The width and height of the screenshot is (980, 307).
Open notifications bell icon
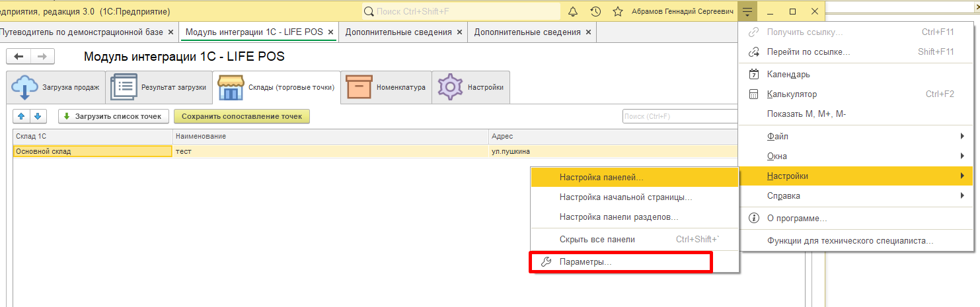coord(574,11)
